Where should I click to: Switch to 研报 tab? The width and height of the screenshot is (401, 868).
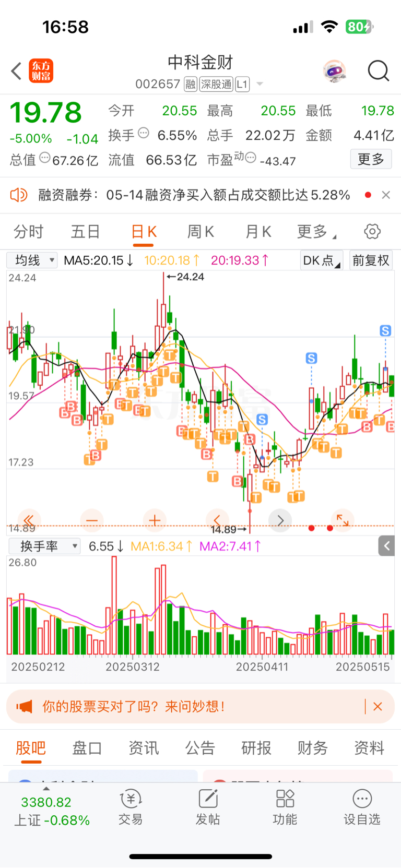tap(256, 747)
